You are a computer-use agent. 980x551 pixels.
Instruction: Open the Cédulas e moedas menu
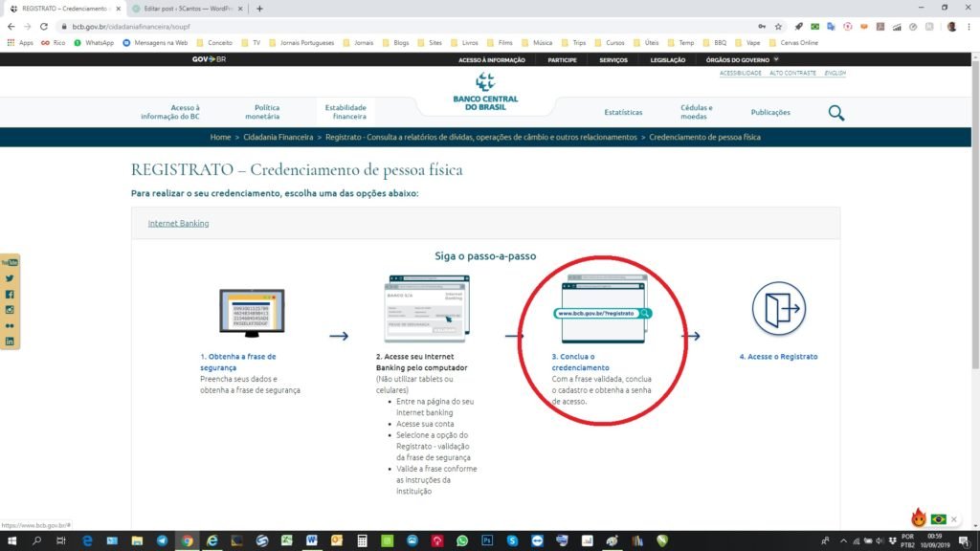click(x=697, y=113)
